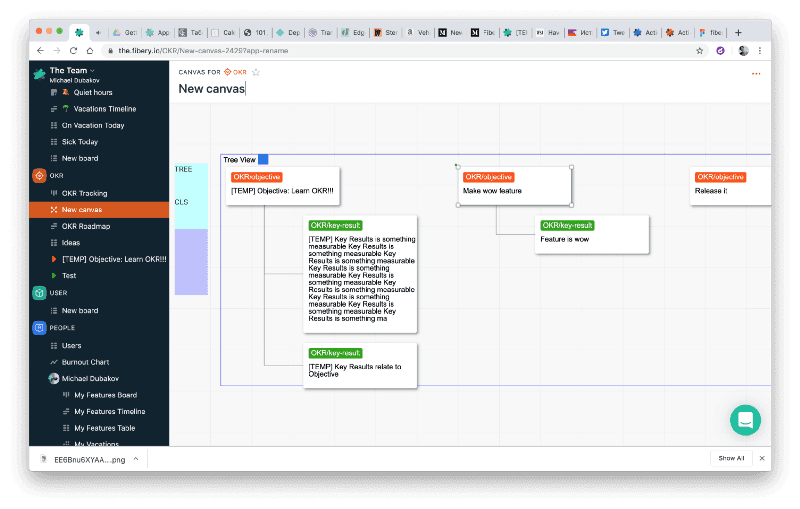Screen dimensions: 800x509
Task: Click the USER app icon in sidebar
Action: 39,293
